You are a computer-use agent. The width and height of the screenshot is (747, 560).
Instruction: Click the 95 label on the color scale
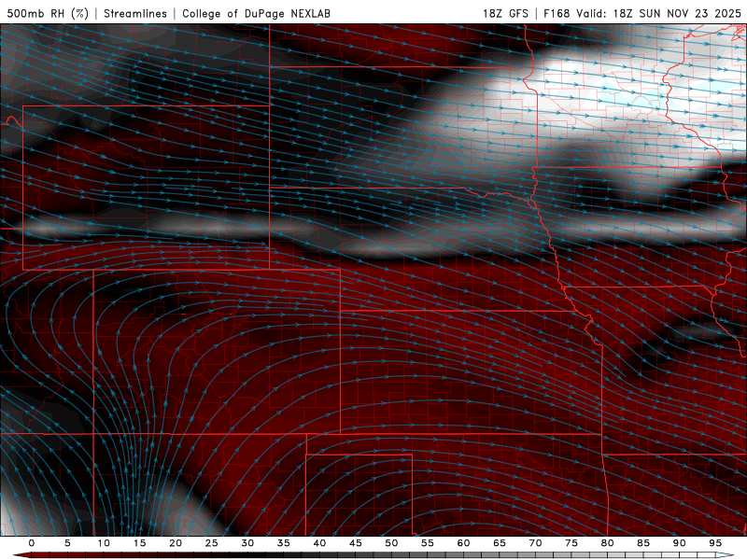point(715,543)
